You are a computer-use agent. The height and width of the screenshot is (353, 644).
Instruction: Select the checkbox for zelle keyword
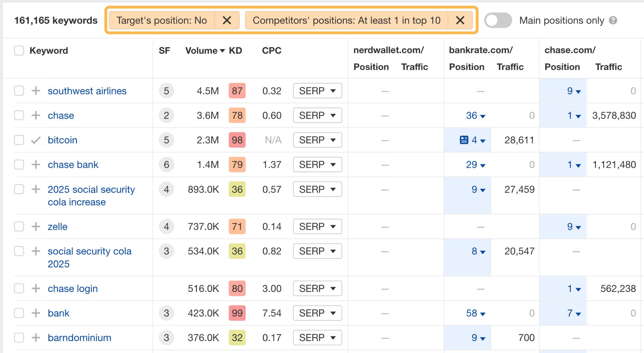tap(19, 226)
